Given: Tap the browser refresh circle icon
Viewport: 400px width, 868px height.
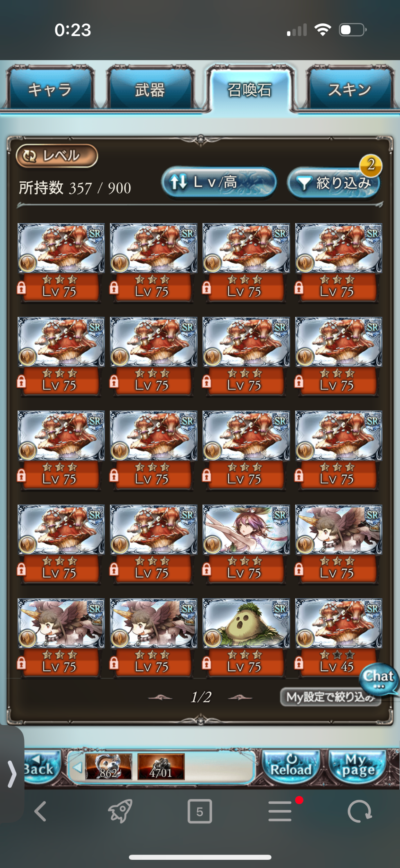Looking at the screenshot, I should pos(360,811).
